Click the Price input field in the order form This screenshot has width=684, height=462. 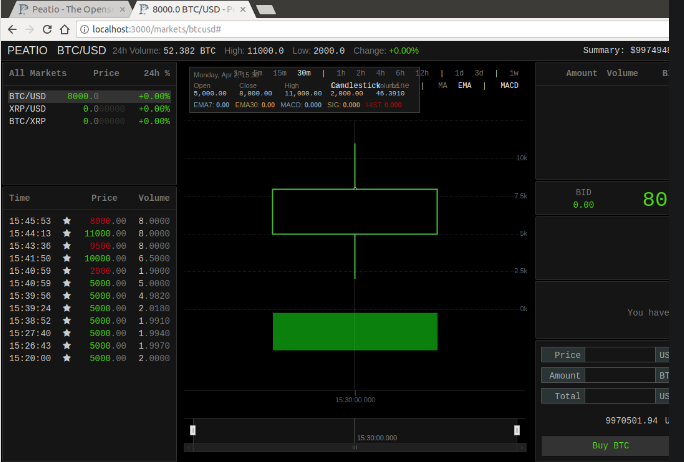[x=619, y=354]
